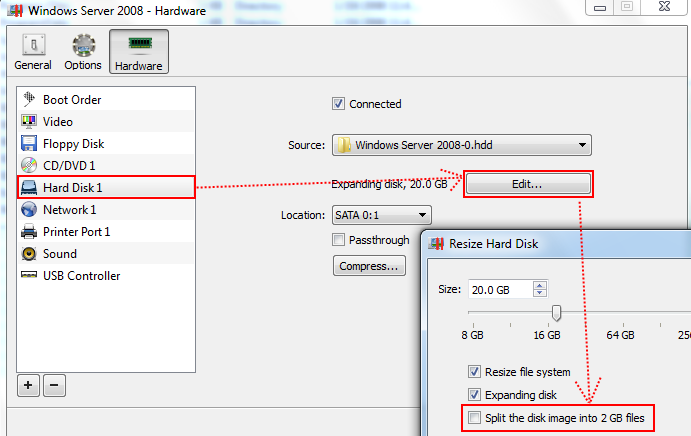Click the Size 20.0 GB field

pos(500,290)
